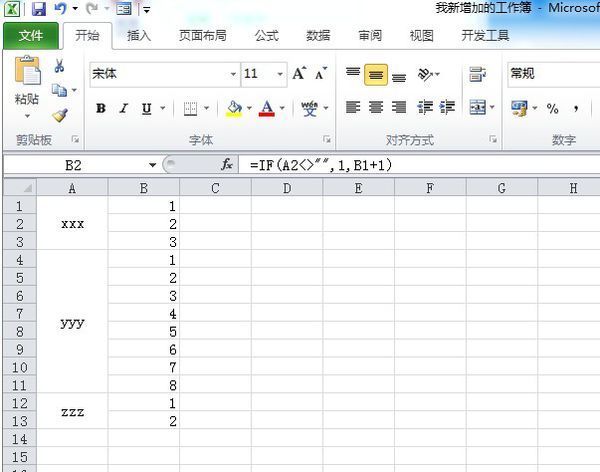Select merged cell containing yyy
Image resolution: width=600 pixels, height=472 pixels.
click(x=72, y=324)
